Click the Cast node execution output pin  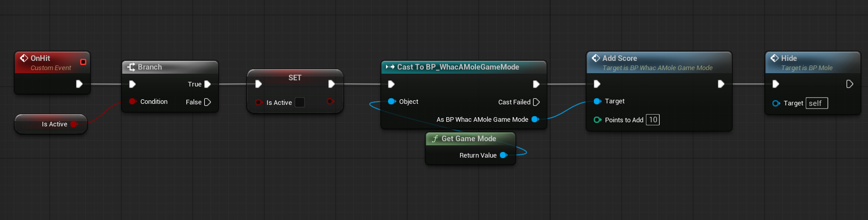[536, 84]
